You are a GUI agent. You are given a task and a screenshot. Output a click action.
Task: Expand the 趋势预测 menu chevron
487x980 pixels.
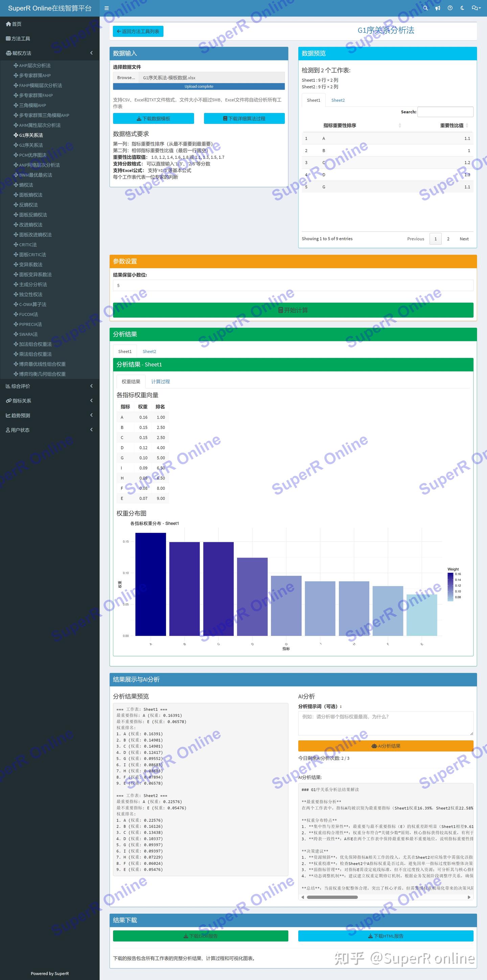coord(91,415)
